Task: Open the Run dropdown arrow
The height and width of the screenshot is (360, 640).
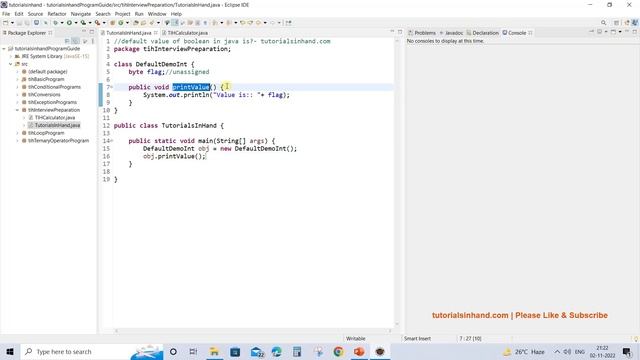Action: click(x=76, y=23)
